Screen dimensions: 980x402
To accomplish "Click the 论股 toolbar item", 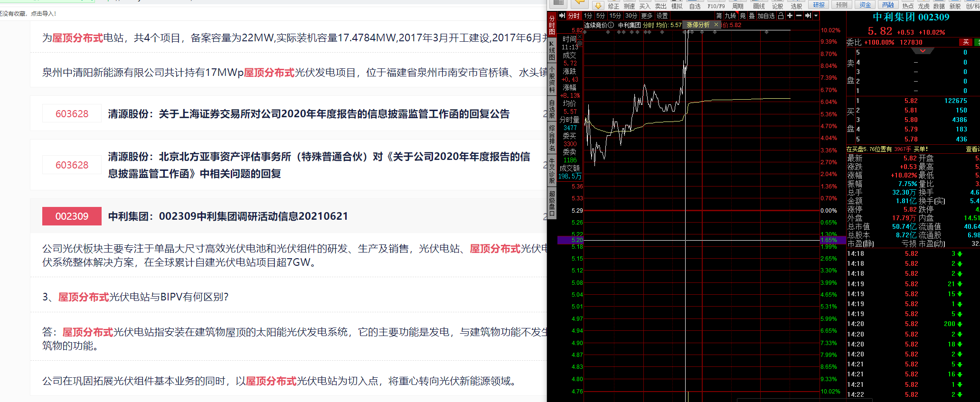I will tap(777, 6).
